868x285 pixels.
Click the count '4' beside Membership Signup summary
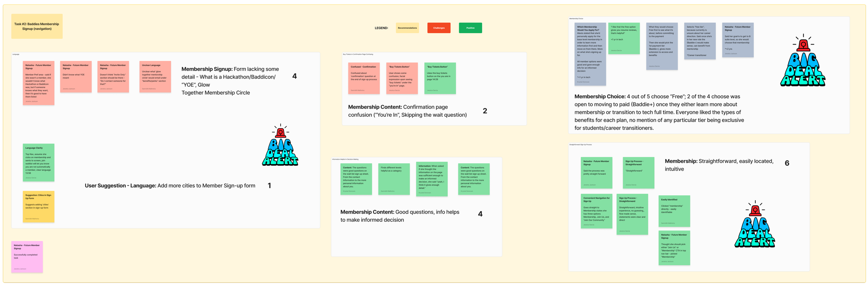coord(294,76)
